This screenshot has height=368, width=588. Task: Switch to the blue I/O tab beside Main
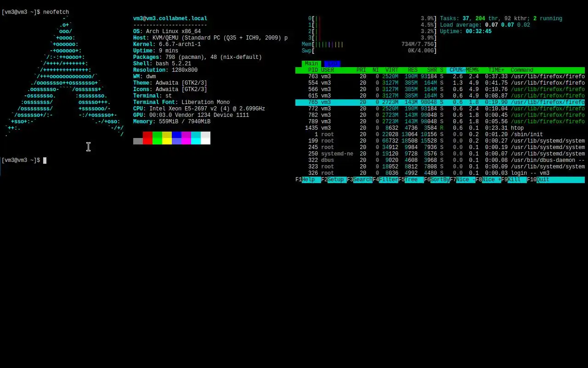332,63
